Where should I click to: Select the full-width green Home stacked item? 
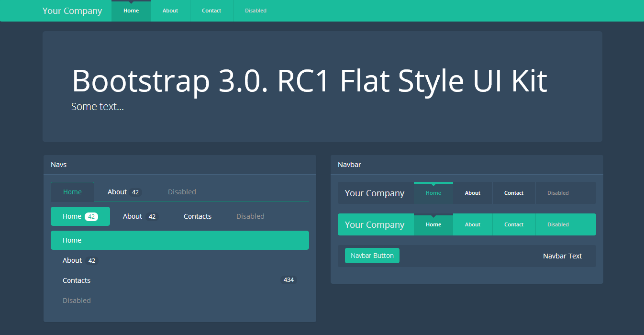(179, 240)
